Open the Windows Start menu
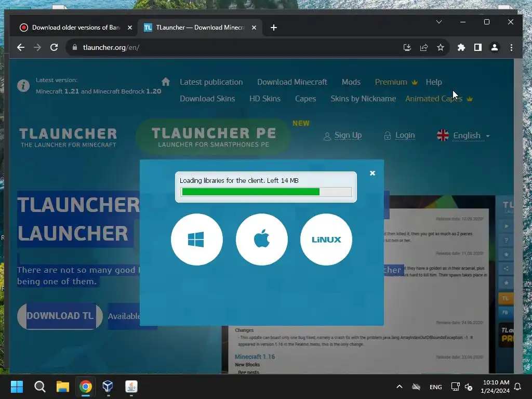Screen dimensions: 532x399 click(x=17, y=387)
